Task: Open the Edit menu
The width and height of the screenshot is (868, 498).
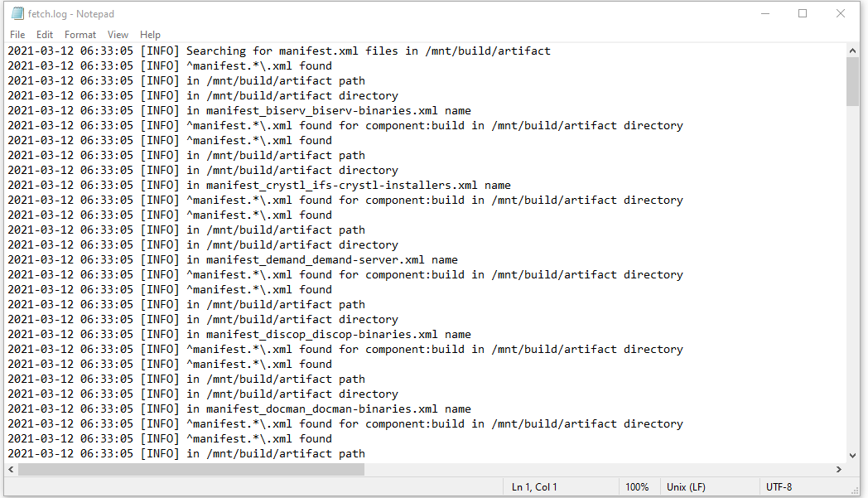Action: pyautogui.click(x=45, y=34)
